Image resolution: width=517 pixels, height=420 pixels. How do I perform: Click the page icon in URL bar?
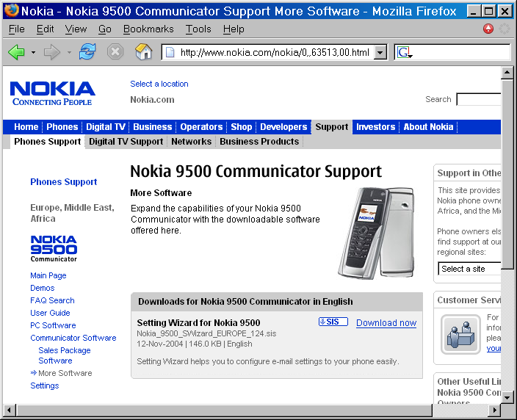(x=170, y=52)
